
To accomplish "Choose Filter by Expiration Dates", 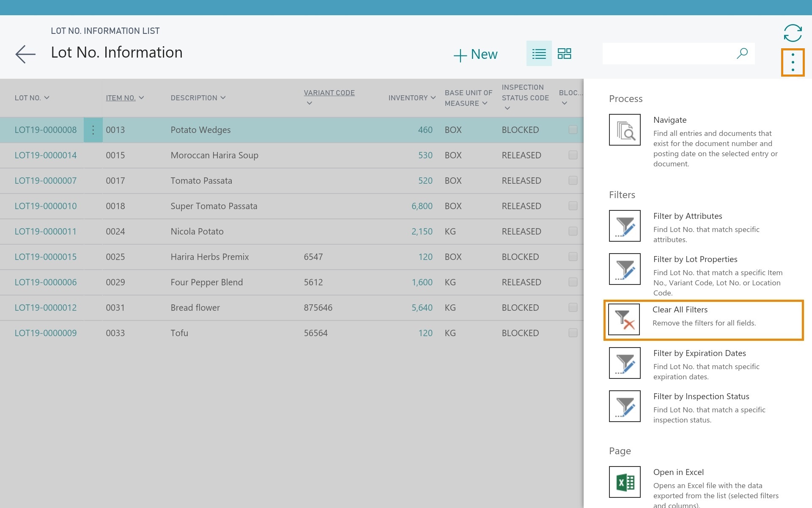I will point(699,353).
